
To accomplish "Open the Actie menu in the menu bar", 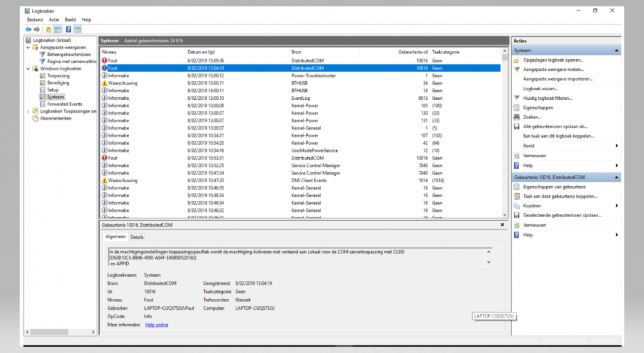I will coord(53,20).
